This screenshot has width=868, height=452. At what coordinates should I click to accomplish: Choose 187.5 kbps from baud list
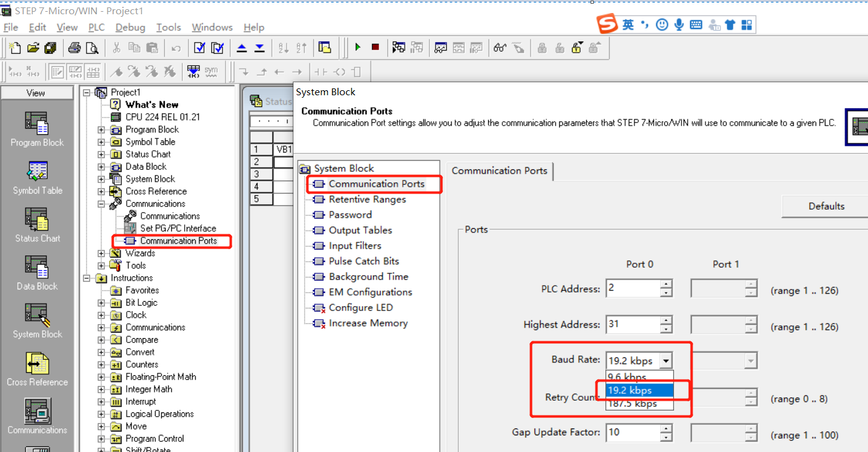coord(639,404)
